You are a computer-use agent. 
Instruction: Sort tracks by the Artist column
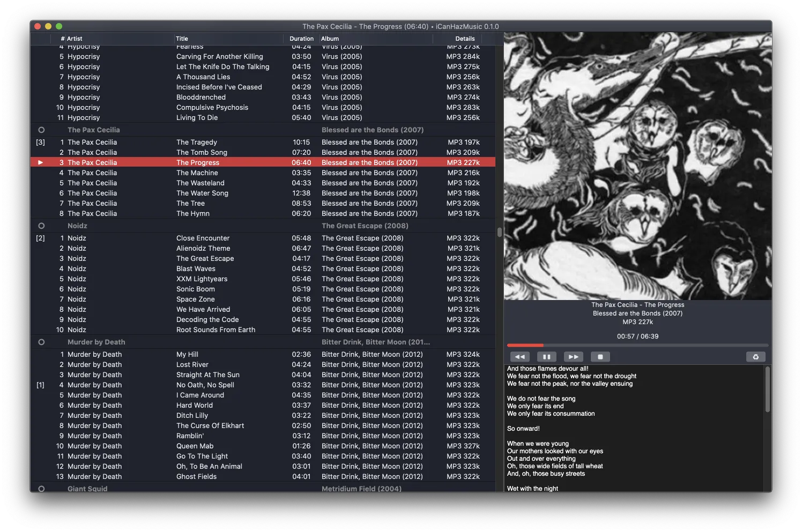click(75, 39)
